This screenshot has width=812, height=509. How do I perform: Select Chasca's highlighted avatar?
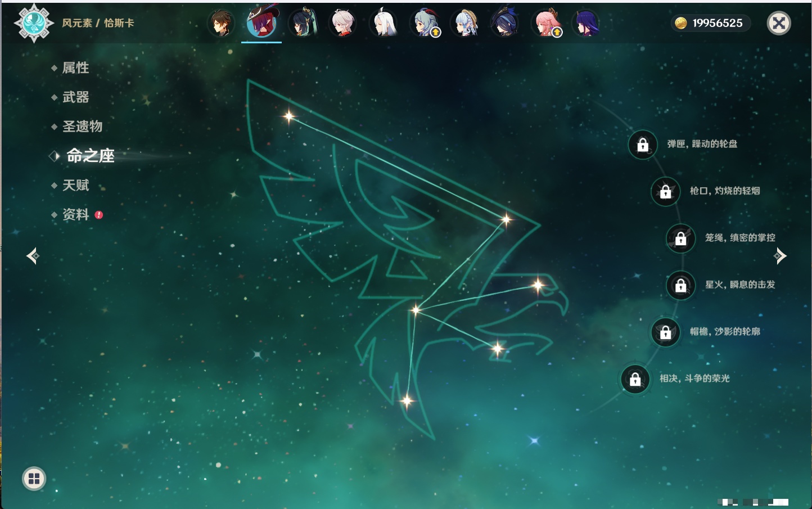pyautogui.click(x=262, y=22)
